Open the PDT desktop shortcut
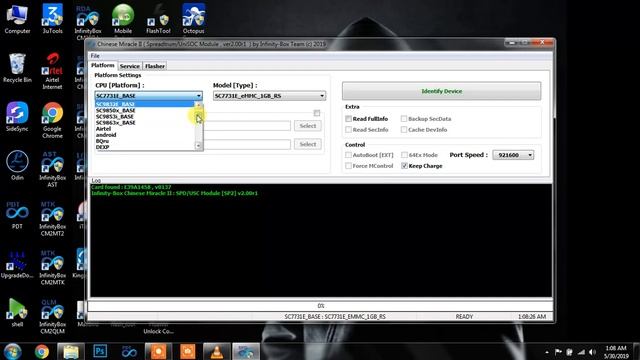640x360 pixels. click(17, 215)
